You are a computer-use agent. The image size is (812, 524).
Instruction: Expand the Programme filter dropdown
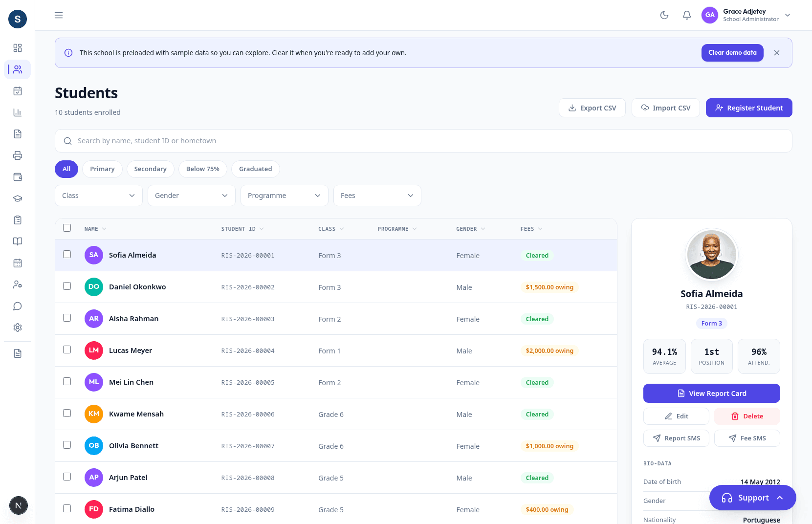pyautogui.click(x=285, y=196)
